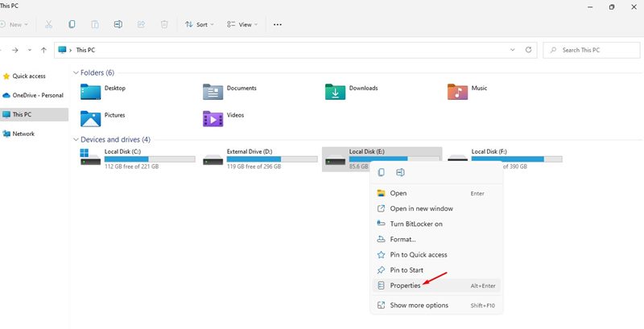This screenshot has width=644, height=329.
Task: Choose Turn BitLocker on from context menu
Action: click(x=415, y=224)
